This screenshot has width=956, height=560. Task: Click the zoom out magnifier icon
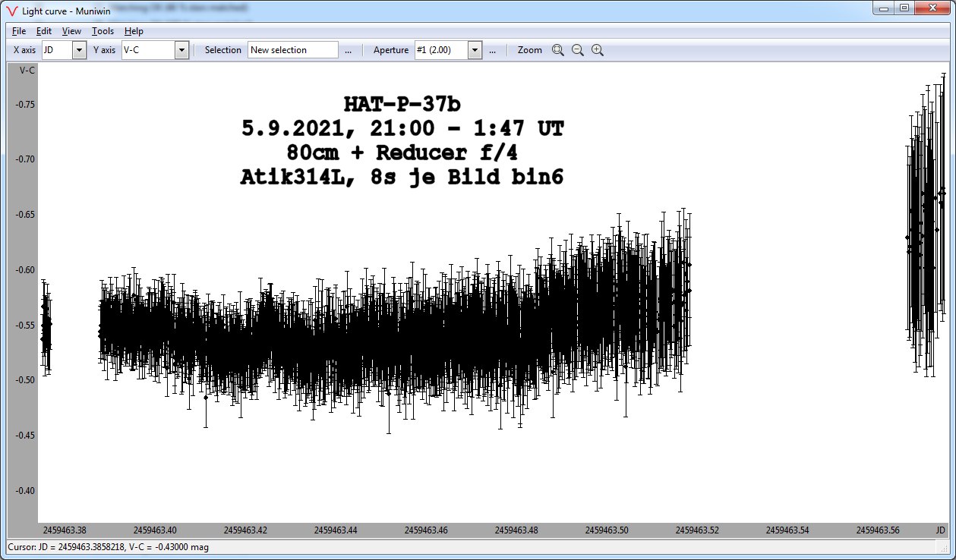click(x=578, y=50)
